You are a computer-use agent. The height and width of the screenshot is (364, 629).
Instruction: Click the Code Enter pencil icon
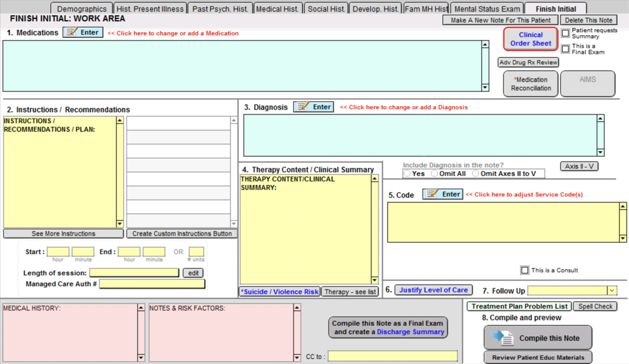click(x=432, y=194)
